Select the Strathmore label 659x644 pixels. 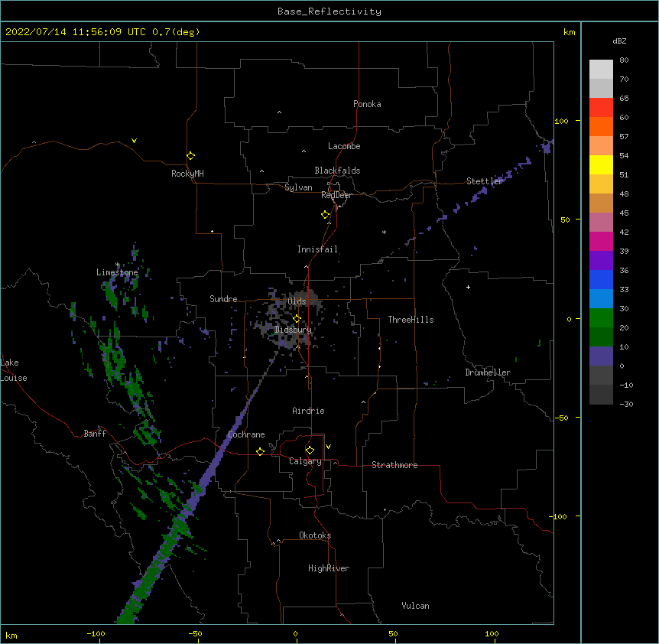(394, 465)
